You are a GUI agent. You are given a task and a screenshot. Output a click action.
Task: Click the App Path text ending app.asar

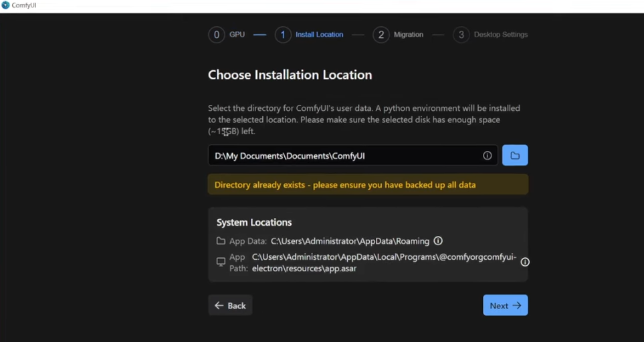tap(384, 263)
